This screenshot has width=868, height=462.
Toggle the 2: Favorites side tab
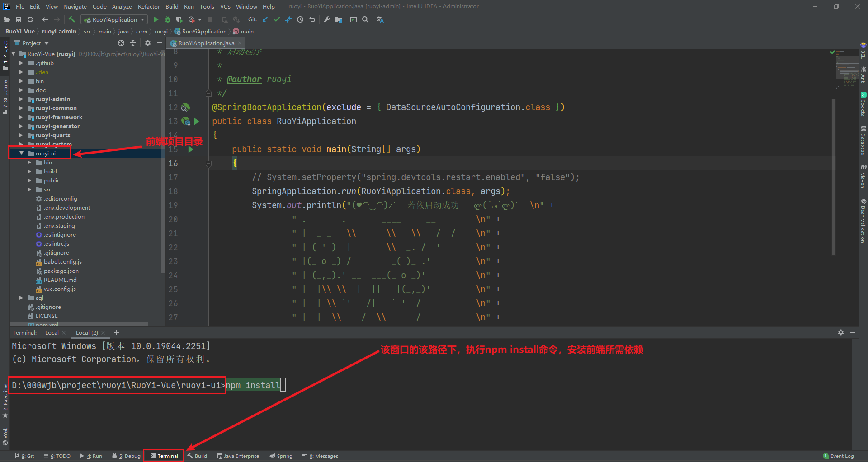click(5, 400)
